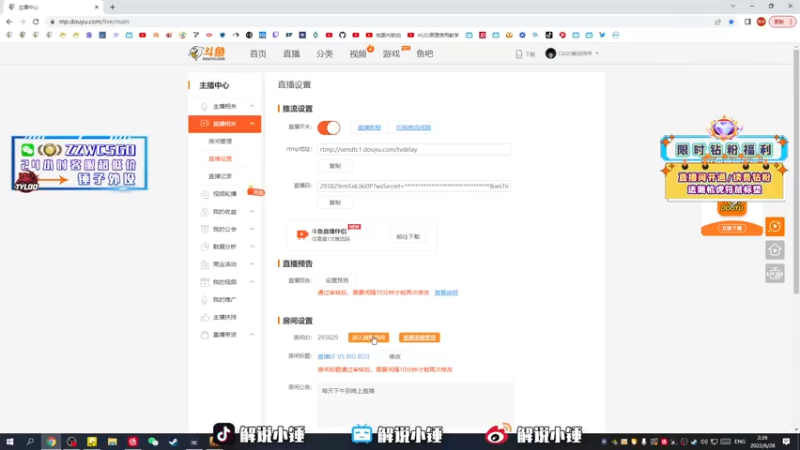Select 直播设置 in the sidebar submenu
Viewport: 800px width, 450px height.
220,159
